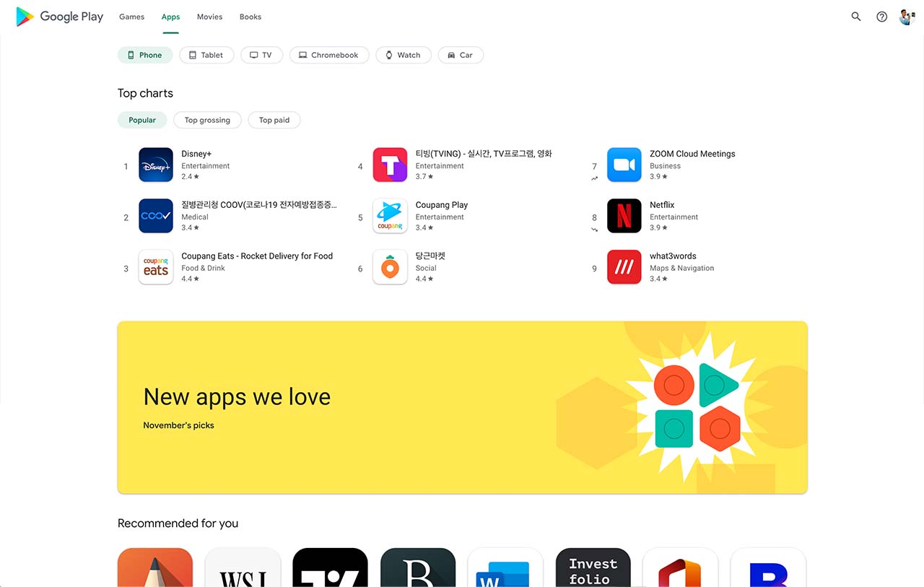Open the Disney+ app icon

[156, 165]
